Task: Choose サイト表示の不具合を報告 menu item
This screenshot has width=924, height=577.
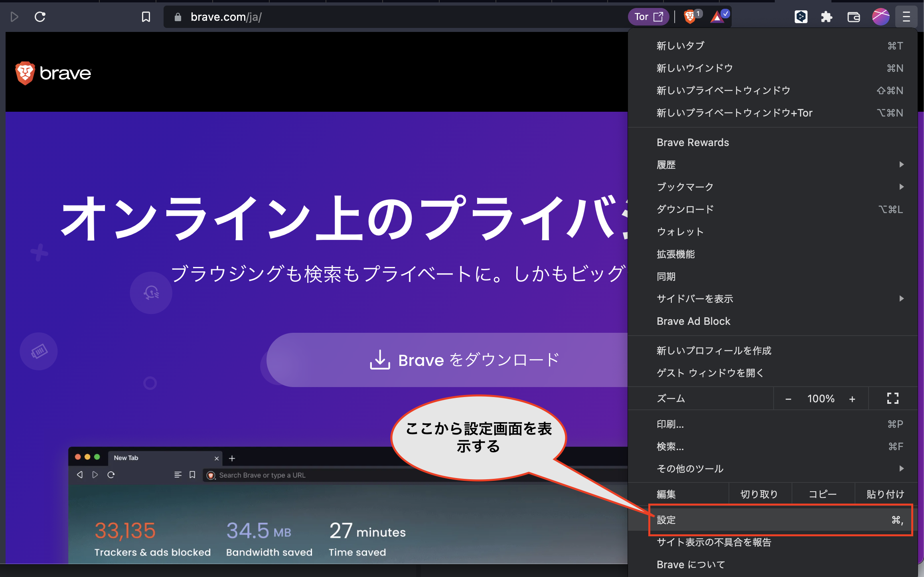Action: point(773,542)
